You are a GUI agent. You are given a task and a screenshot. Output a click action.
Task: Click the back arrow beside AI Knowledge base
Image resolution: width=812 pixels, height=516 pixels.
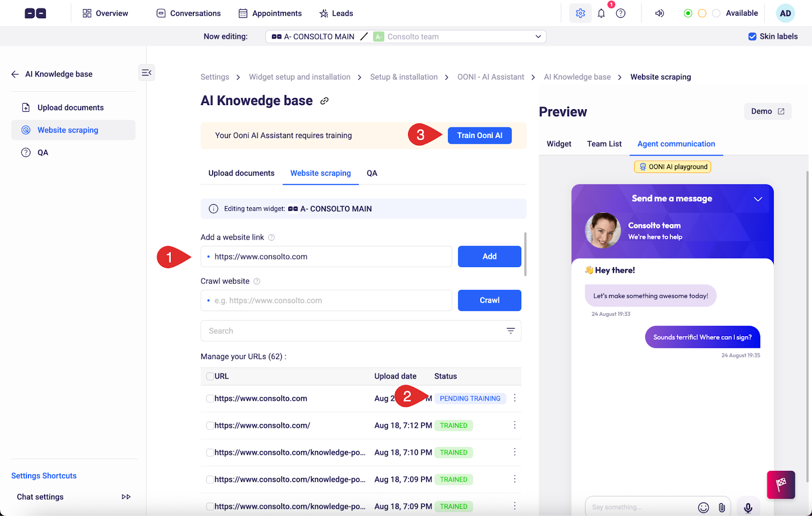[x=15, y=74]
